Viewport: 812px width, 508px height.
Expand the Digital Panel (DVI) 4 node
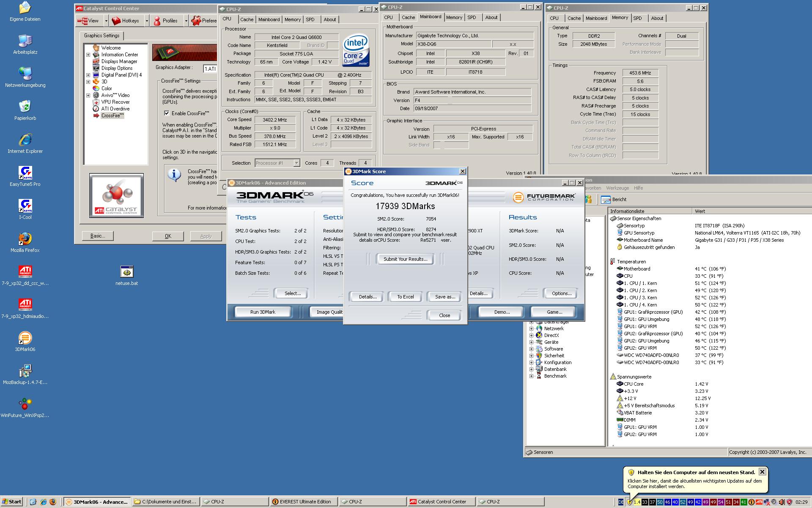(x=88, y=75)
